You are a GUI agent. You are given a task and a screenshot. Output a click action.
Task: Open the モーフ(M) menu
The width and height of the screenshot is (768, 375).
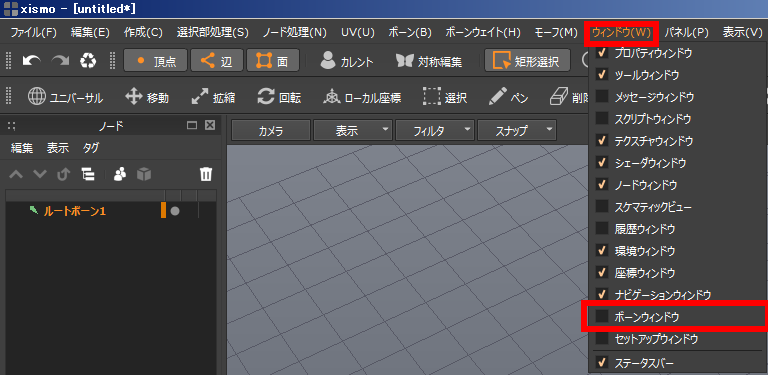coord(556,33)
